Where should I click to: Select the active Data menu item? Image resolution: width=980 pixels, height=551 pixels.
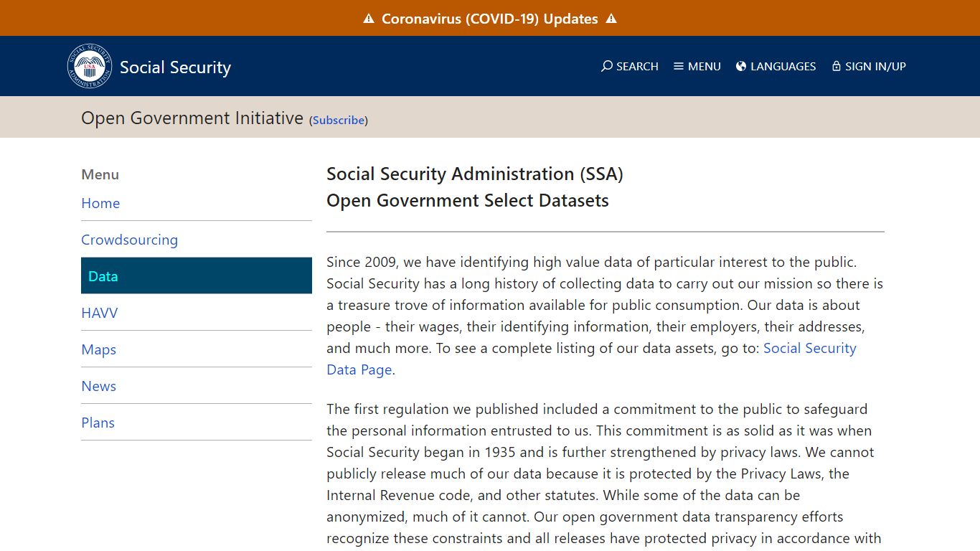(x=197, y=276)
